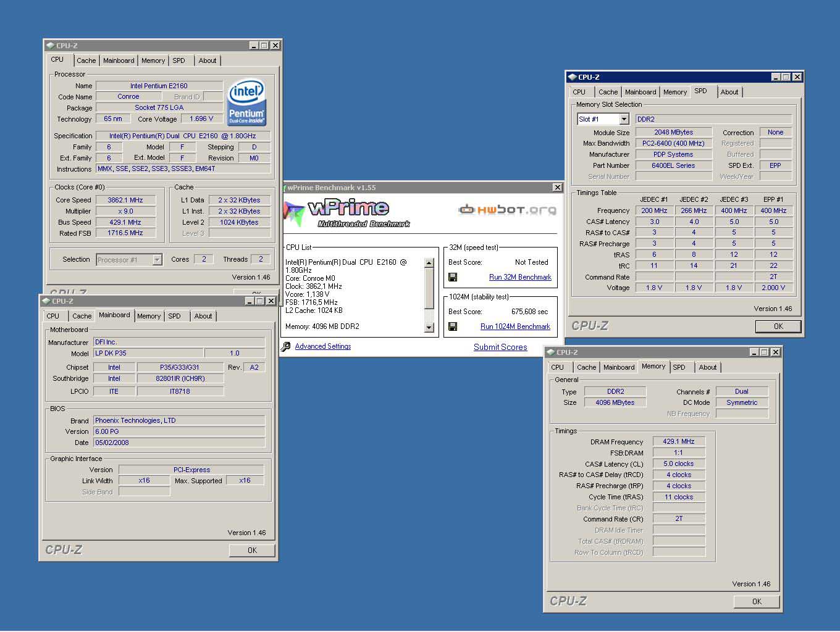Close the CPU-Z Memory window
840x632 pixels.
(x=775, y=352)
